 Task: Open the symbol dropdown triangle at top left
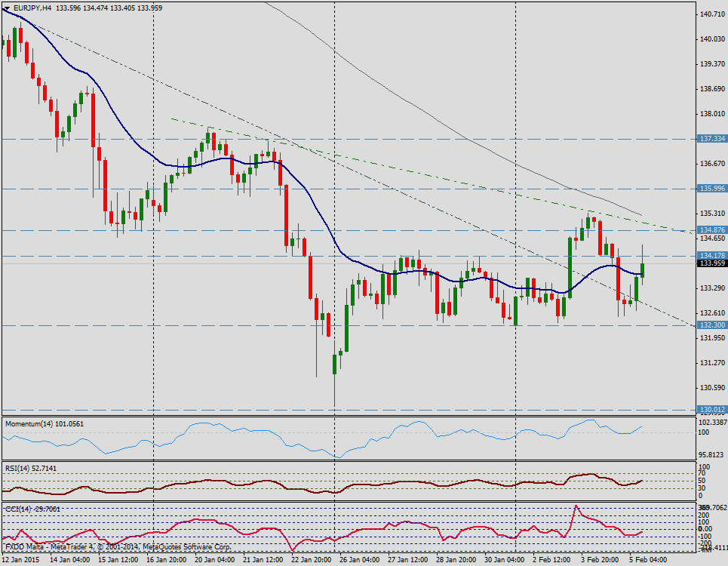pyautogui.click(x=8, y=7)
